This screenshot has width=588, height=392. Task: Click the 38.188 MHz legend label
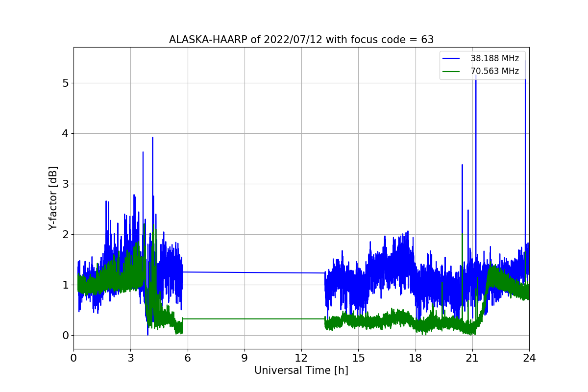tap(494, 58)
